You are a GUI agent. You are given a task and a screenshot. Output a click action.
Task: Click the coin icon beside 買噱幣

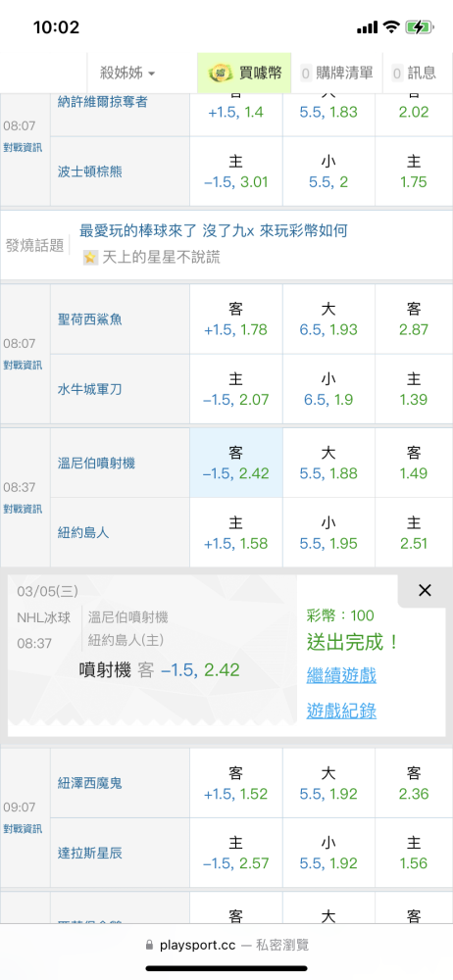219,73
